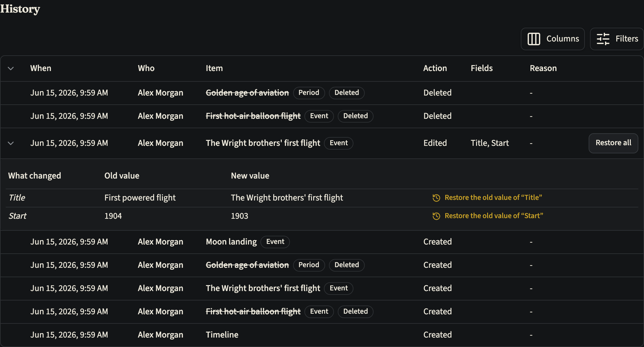Click the What changed header
The image size is (644, 347).
pyautogui.click(x=35, y=176)
